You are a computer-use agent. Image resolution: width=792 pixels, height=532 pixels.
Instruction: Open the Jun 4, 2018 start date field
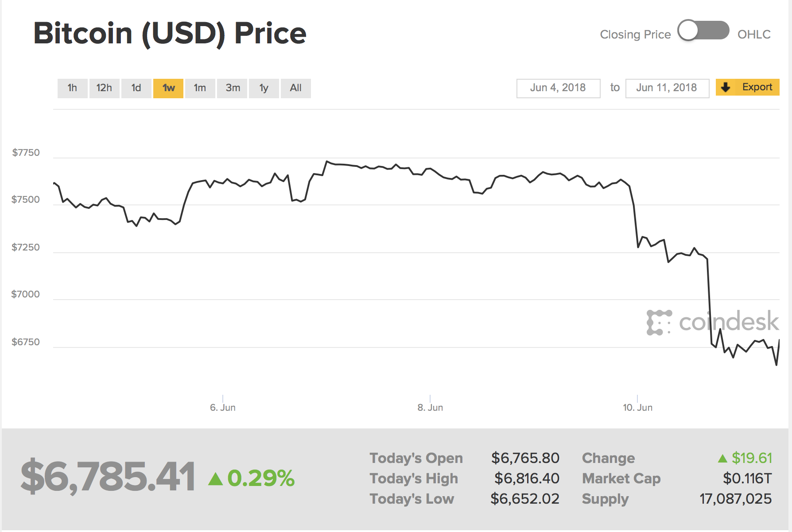[x=558, y=88]
